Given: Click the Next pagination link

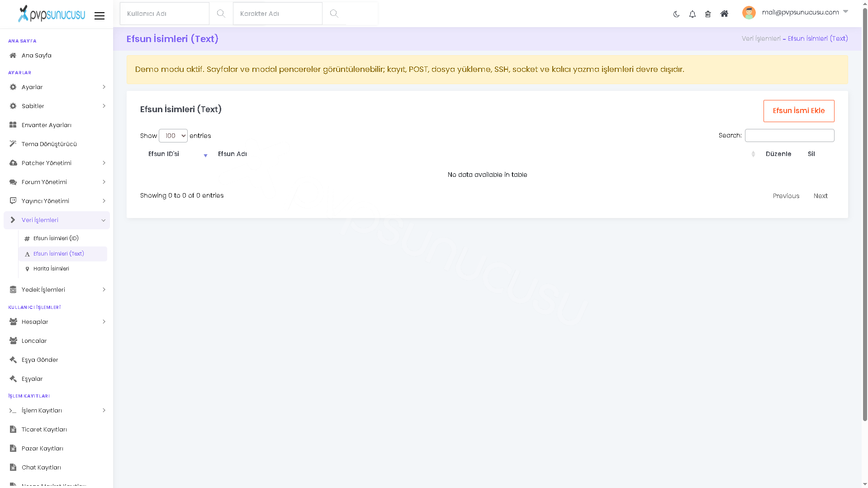Looking at the screenshot, I should tap(821, 196).
